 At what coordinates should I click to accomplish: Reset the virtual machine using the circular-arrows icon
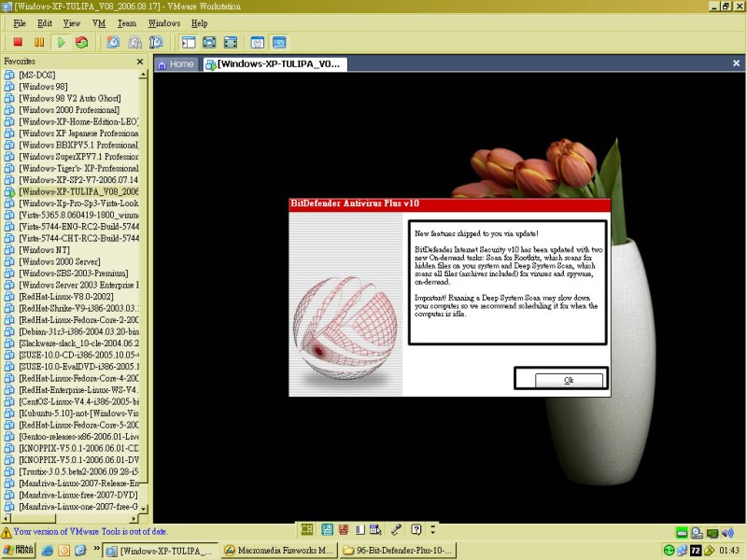tap(82, 42)
